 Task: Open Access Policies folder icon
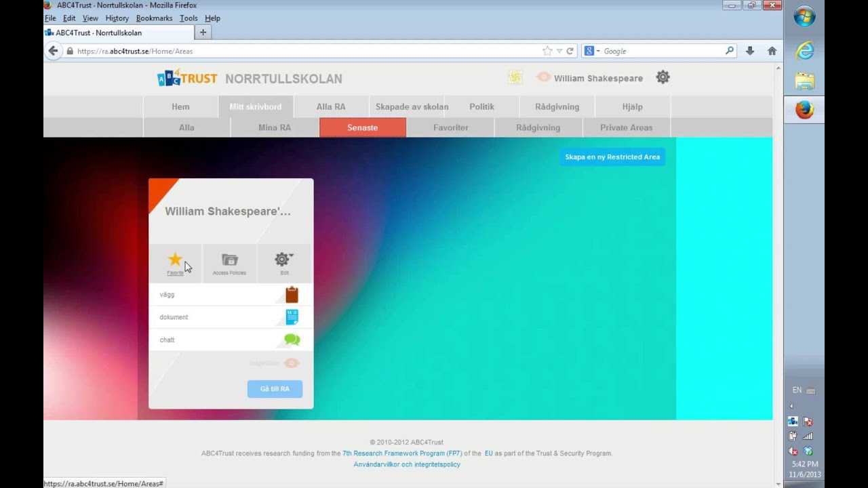coord(230,260)
